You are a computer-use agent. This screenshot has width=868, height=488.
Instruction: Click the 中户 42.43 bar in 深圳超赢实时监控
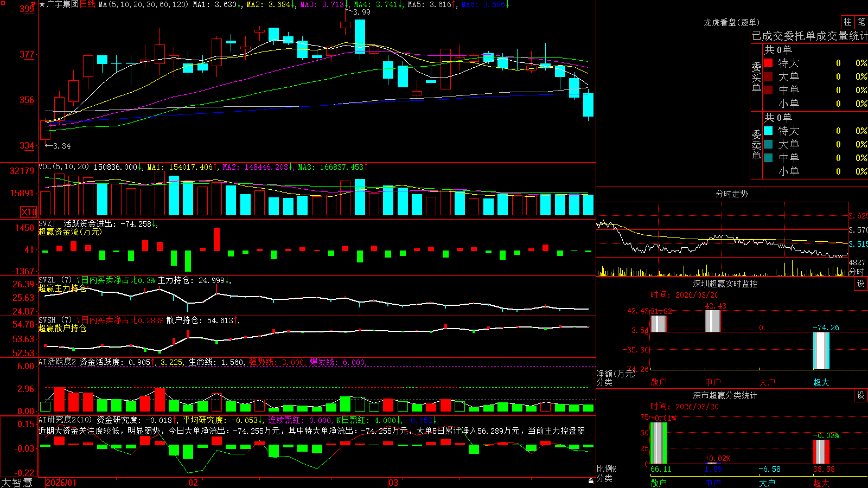pyautogui.click(x=712, y=321)
